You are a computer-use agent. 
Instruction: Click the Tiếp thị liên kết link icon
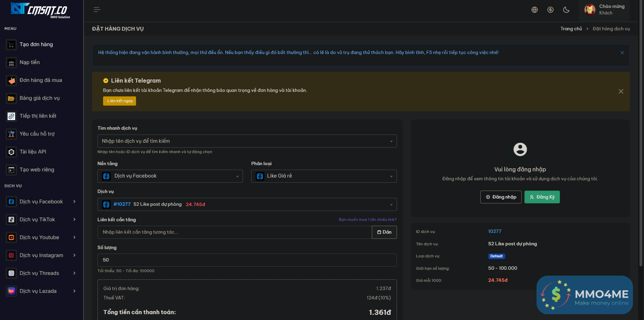(x=11, y=116)
